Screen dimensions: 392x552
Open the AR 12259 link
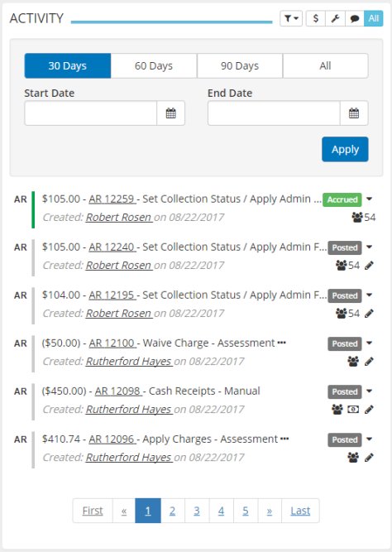pyautogui.click(x=112, y=199)
